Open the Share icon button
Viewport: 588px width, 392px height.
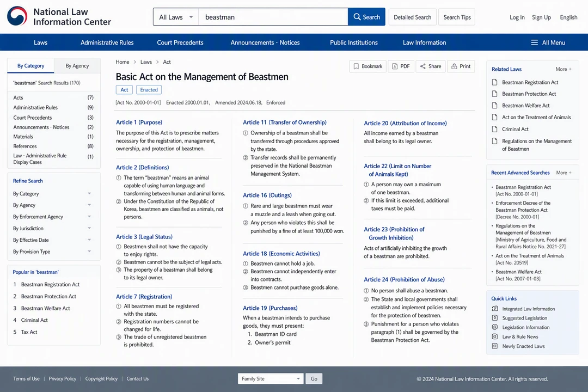431,66
